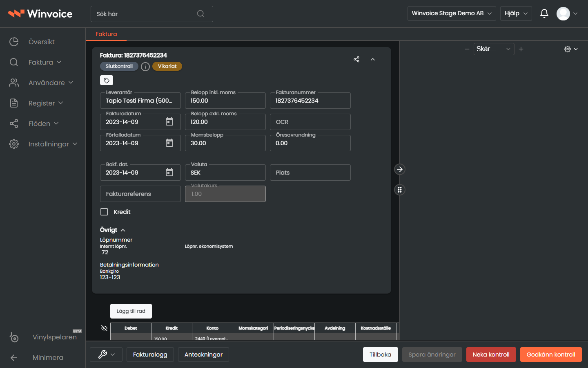Click the share icon on invoice card
Viewport: 588px width, 368px height.
[356, 59]
